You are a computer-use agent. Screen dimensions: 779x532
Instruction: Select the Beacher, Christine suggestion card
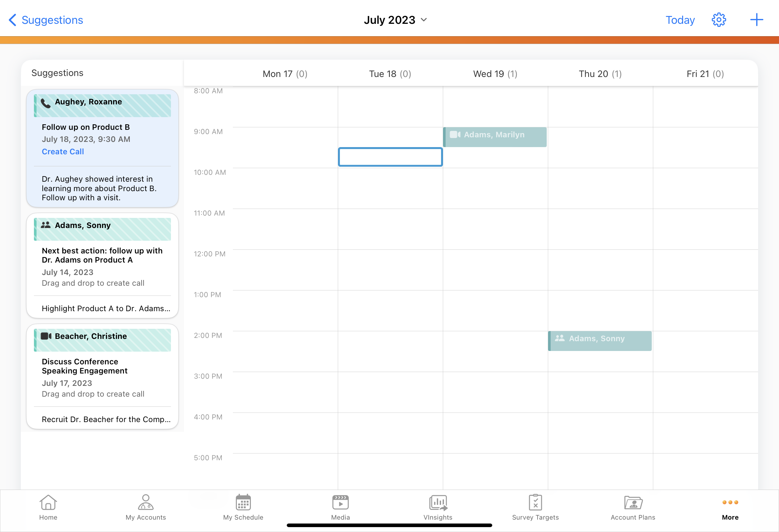coord(102,375)
